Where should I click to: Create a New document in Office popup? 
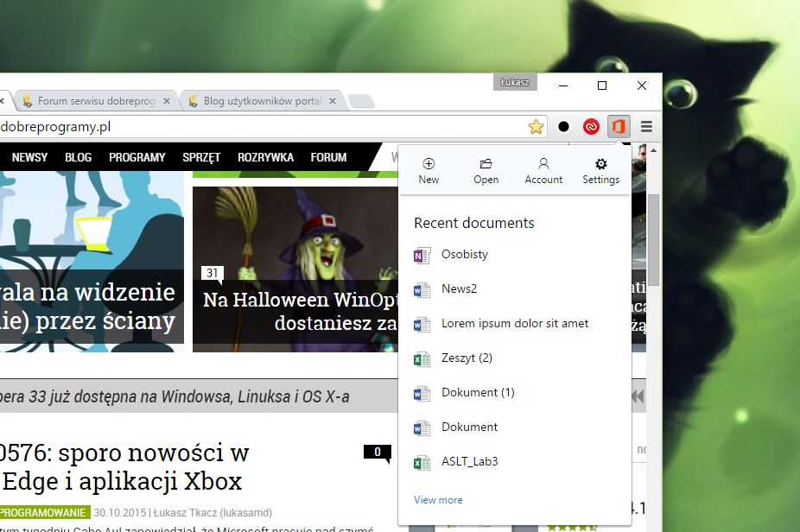pyautogui.click(x=429, y=171)
